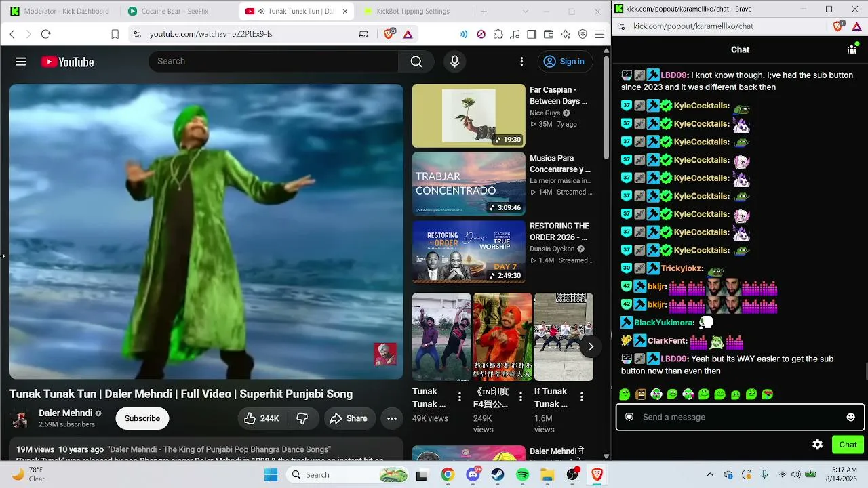Open the Brave Shields icon in YouTube window
The height and width of the screenshot is (488, 868).
[389, 34]
